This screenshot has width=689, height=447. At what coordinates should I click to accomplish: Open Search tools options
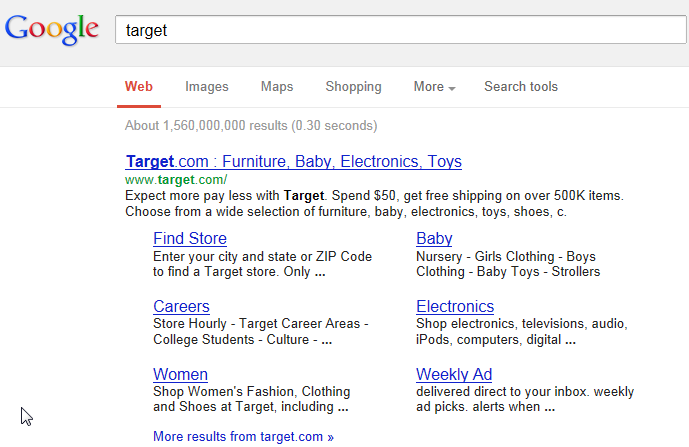(x=521, y=87)
